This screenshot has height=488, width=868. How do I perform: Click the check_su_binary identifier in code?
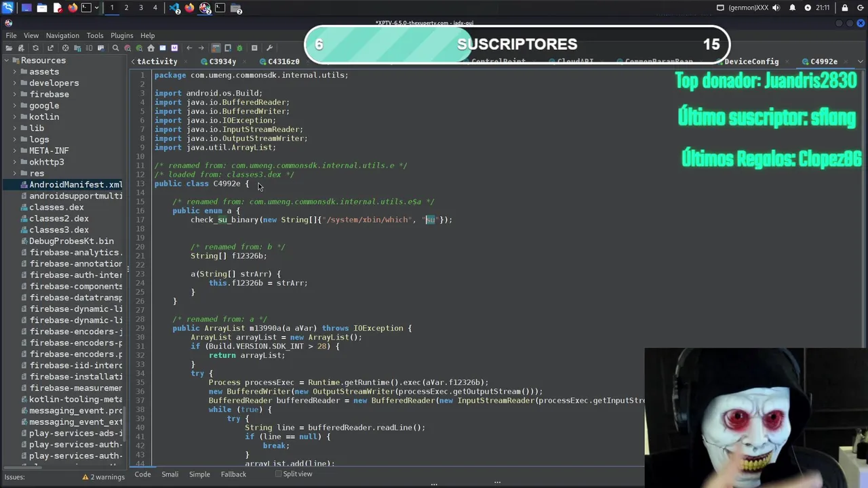(224, 220)
